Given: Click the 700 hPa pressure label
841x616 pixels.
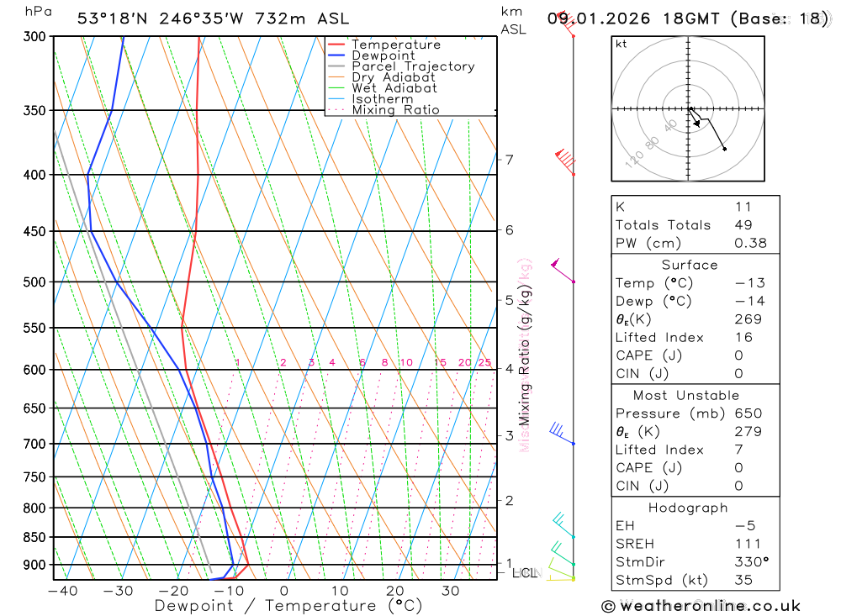Looking at the screenshot, I should [34, 444].
